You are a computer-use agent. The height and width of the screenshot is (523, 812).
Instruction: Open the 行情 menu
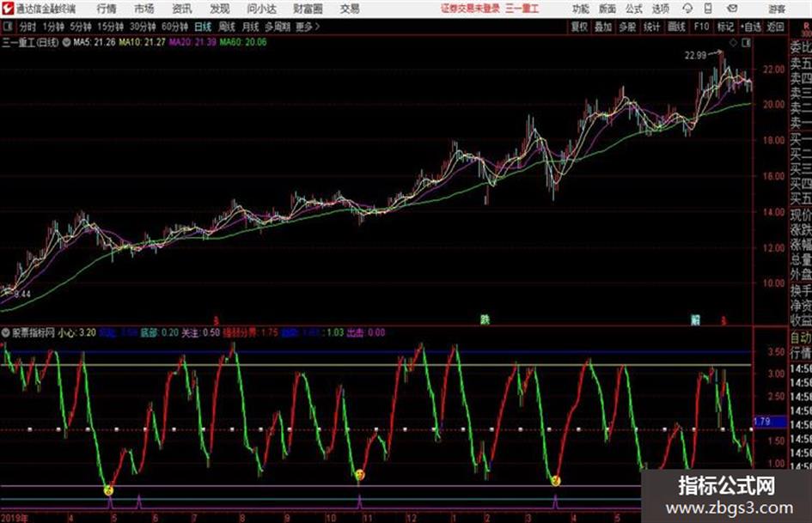(x=107, y=9)
